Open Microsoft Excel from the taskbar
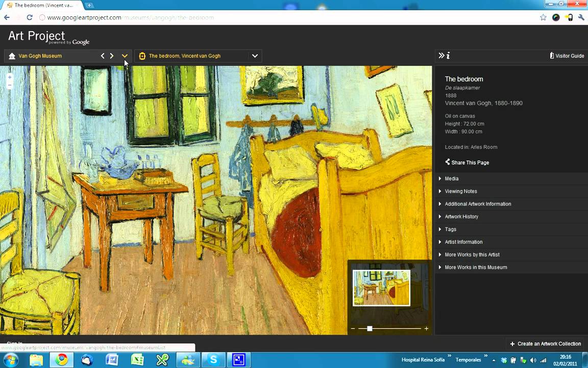 click(137, 360)
